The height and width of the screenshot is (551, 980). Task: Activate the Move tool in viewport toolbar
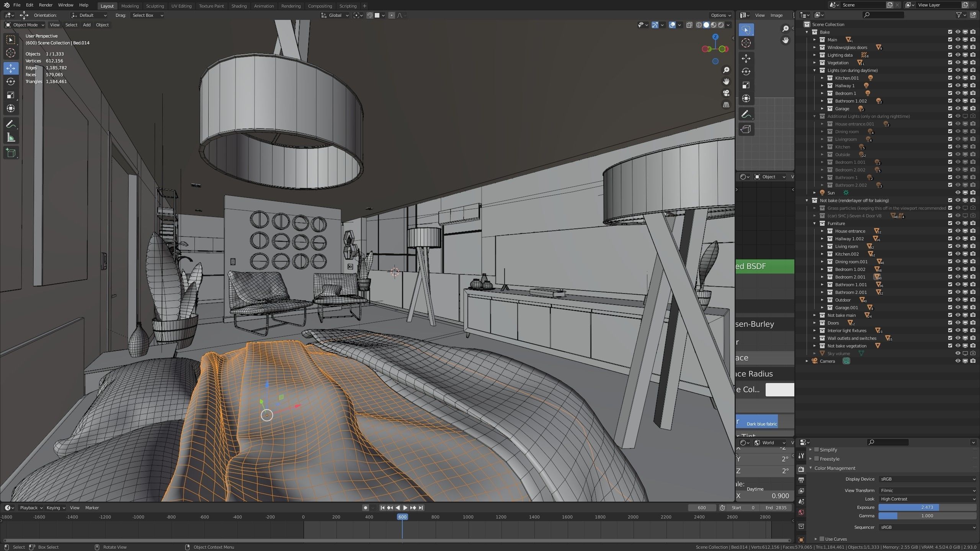coord(11,68)
